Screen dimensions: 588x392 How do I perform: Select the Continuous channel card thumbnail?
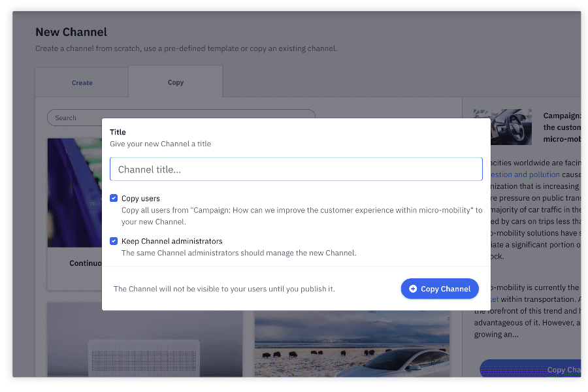tap(74, 193)
